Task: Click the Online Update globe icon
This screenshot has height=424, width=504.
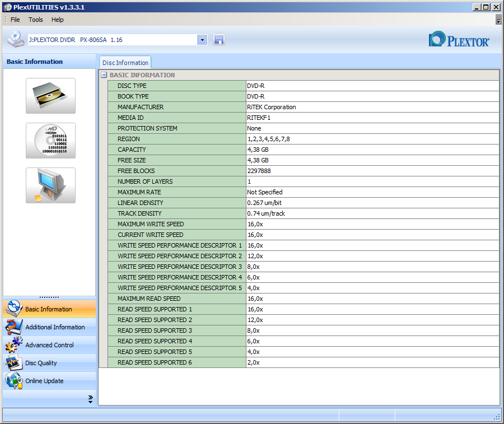Action: (x=14, y=381)
